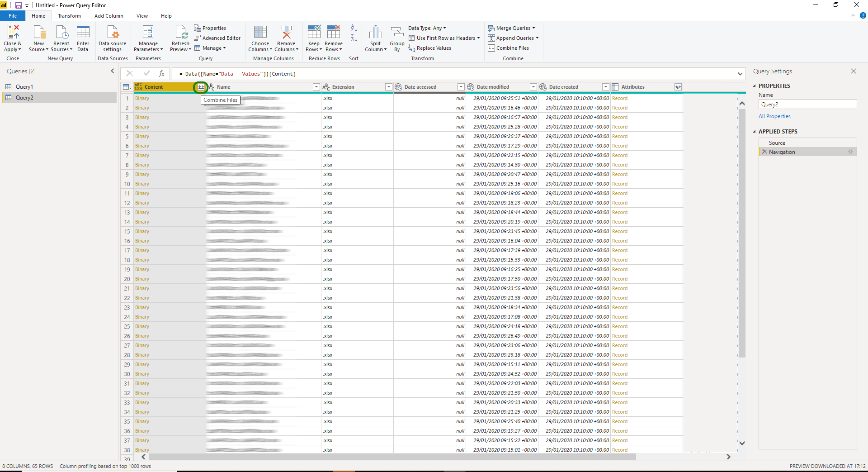
Task: Open New Source
Action: coord(39,38)
